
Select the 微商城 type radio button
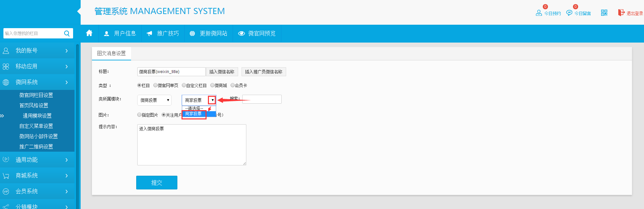click(x=212, y=85)
